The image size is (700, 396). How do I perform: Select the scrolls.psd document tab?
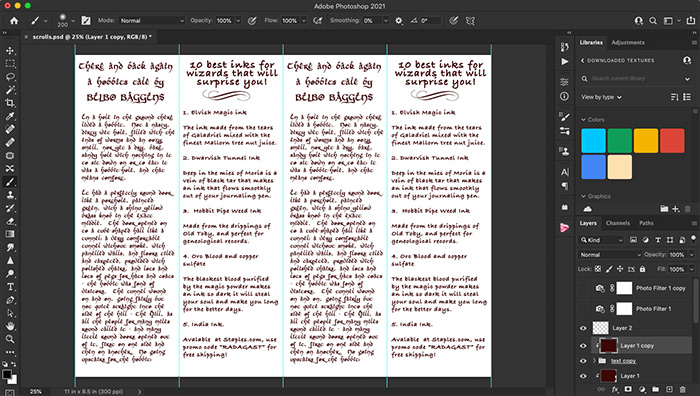click(92, 37)
